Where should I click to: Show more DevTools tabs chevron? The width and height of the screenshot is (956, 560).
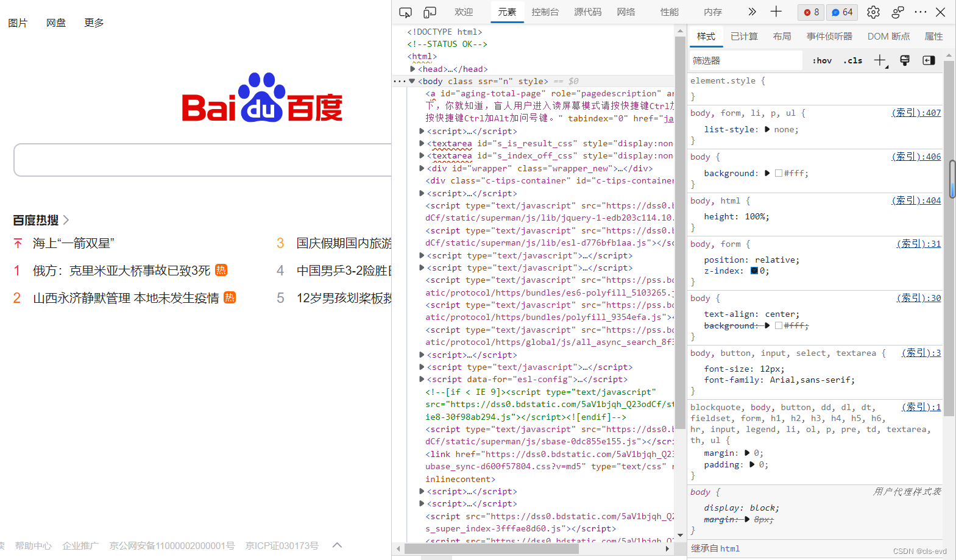pyautogui.click(x=752, y=12)
